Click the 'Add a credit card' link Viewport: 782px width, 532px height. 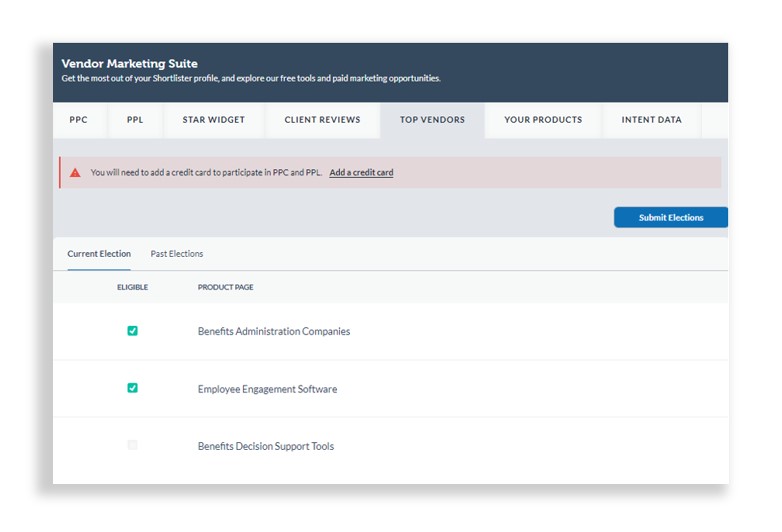click(361, 173)
